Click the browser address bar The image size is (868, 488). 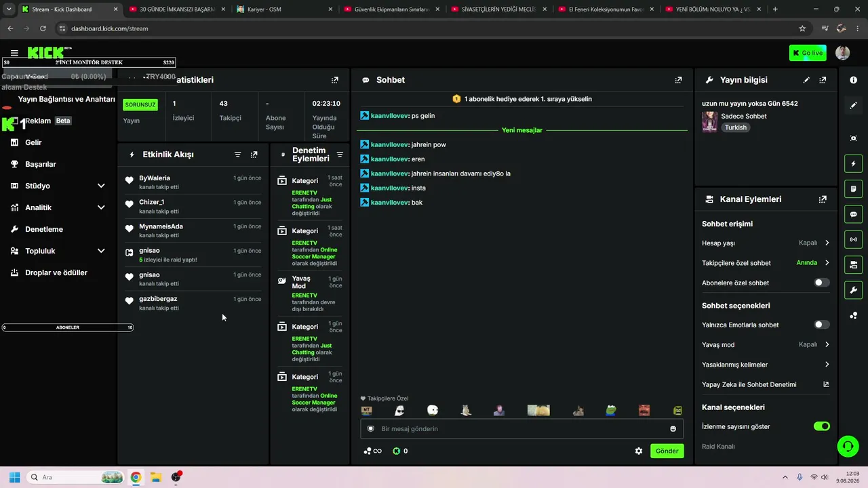[427, 28]
